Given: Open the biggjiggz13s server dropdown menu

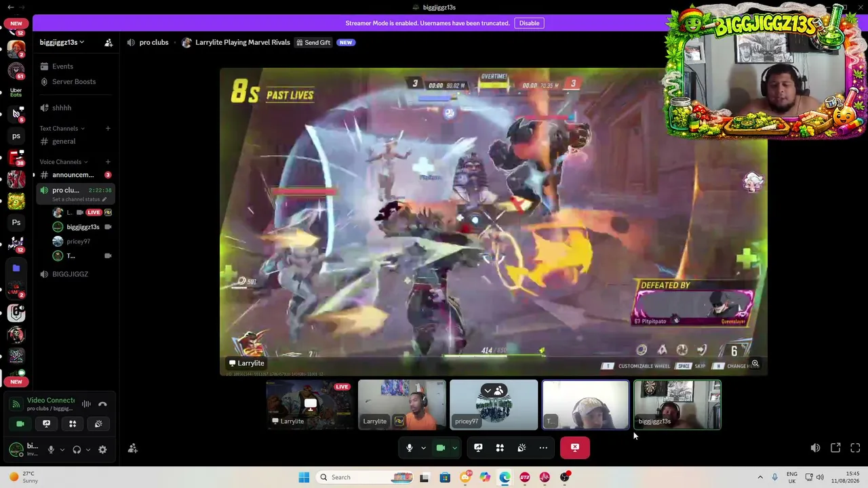Looking at the screenshot, I should (62, 42).
